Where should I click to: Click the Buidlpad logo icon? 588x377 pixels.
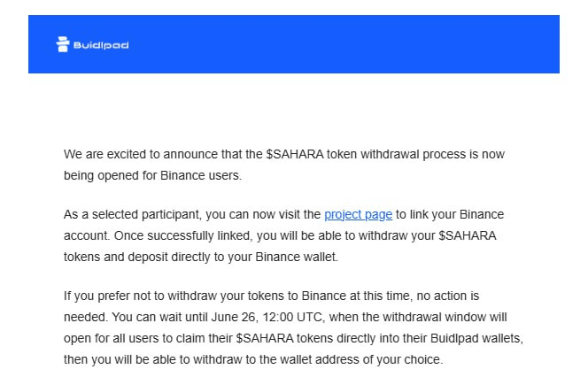(x=63, y=44)
